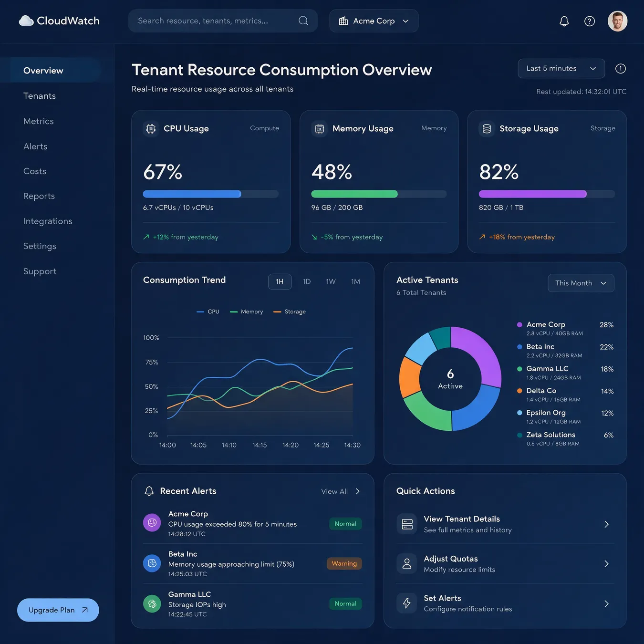
Task: Click the Adjust Quotas person icon
Action: tap(407, 563)
